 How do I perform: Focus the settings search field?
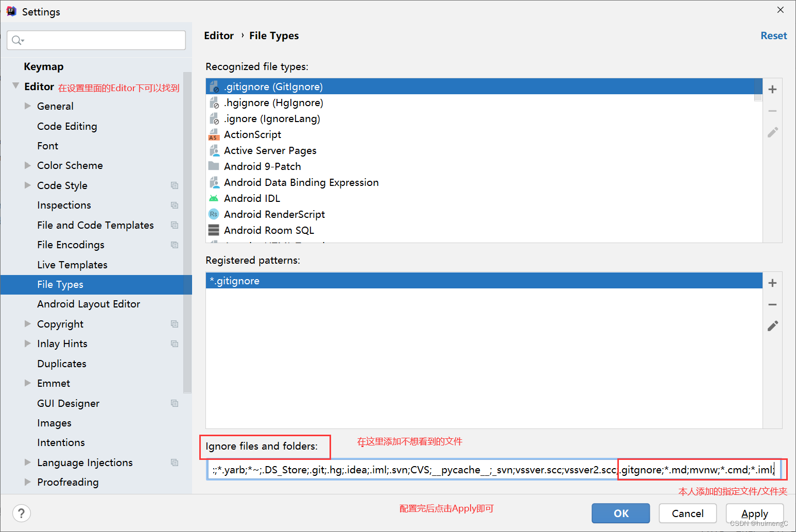tap(96, 40)
